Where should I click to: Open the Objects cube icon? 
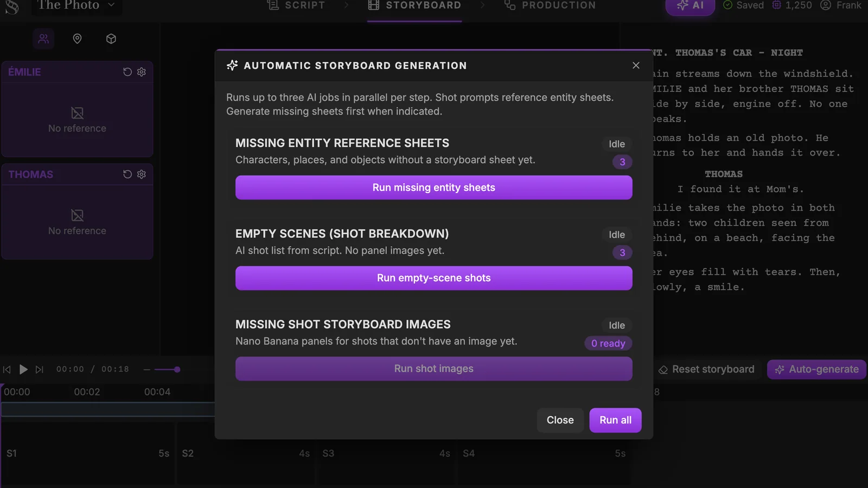pyautogui.click(x=111, y=38)
